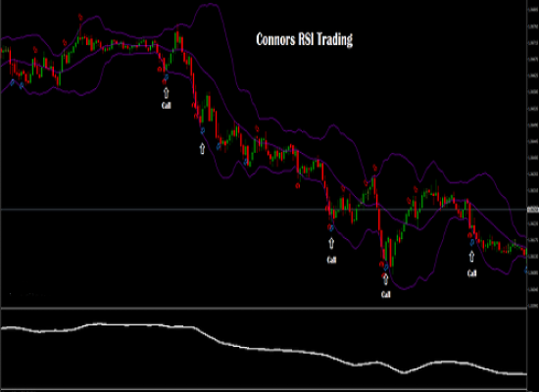Select the up arrow above the rightmost Call label

[471, 257]
